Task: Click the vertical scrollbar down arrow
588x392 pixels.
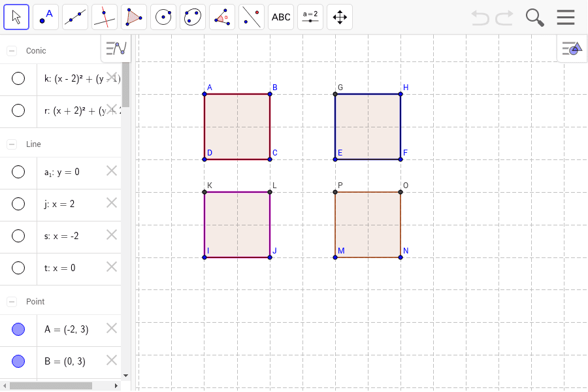Action: (125, 376)
